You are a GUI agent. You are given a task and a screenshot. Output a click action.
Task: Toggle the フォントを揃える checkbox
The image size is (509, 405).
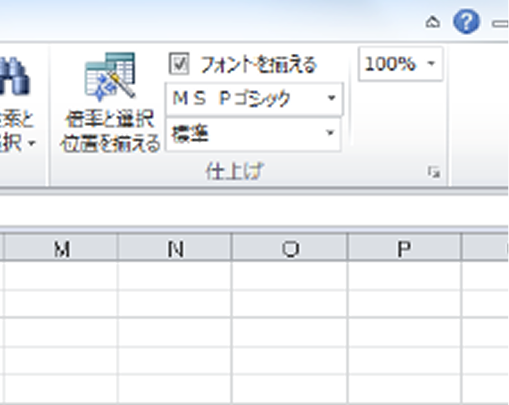pos(179,63)
